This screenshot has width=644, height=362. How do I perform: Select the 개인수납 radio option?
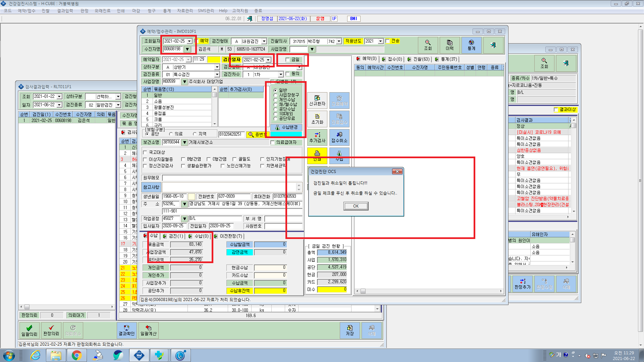[275, 100]
